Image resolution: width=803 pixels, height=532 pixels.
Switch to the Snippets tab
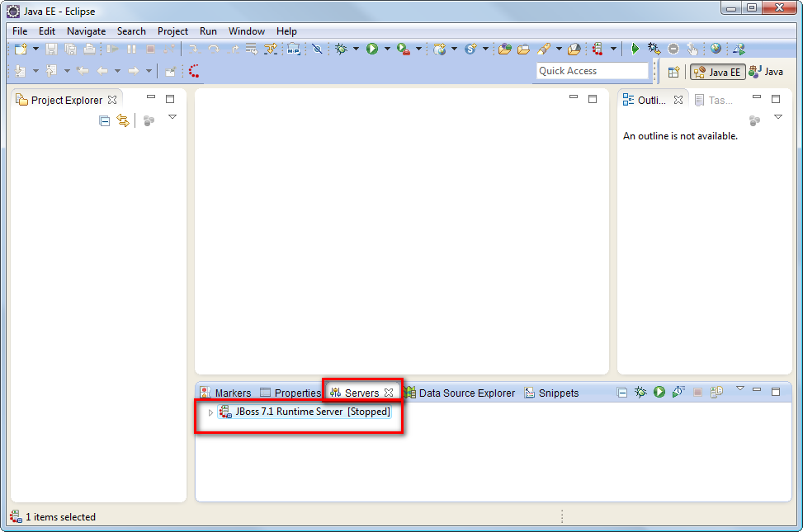(x=551, y=393)
